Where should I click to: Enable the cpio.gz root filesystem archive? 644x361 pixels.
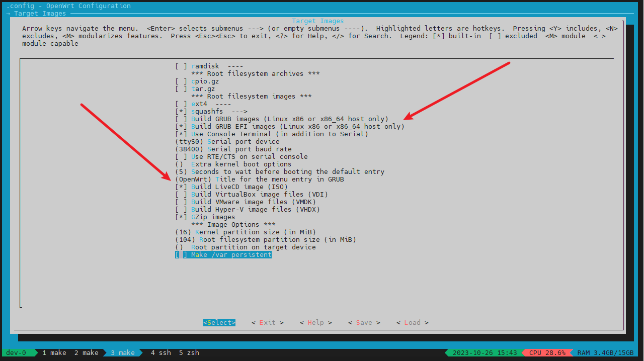(181, 81)
